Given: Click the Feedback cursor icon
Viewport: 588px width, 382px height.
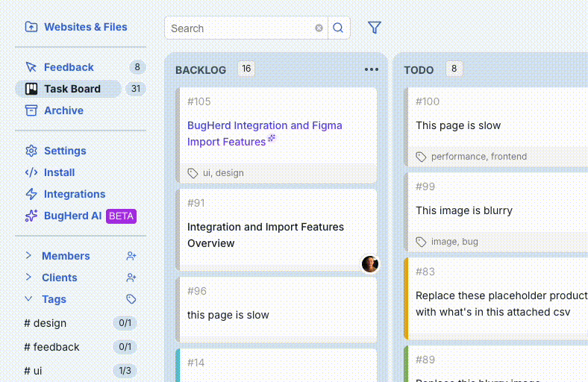Looking at the screenshot, I should 31,67.
